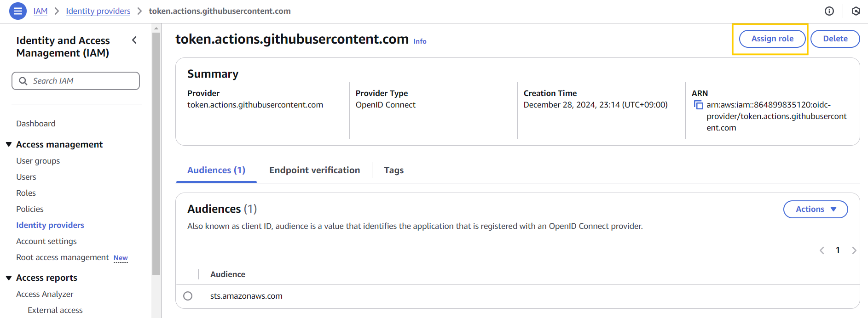Go to next audiences page arrow
Image resolution: width=868 pixels, height=318 pixels.
(x=854, y=250)
